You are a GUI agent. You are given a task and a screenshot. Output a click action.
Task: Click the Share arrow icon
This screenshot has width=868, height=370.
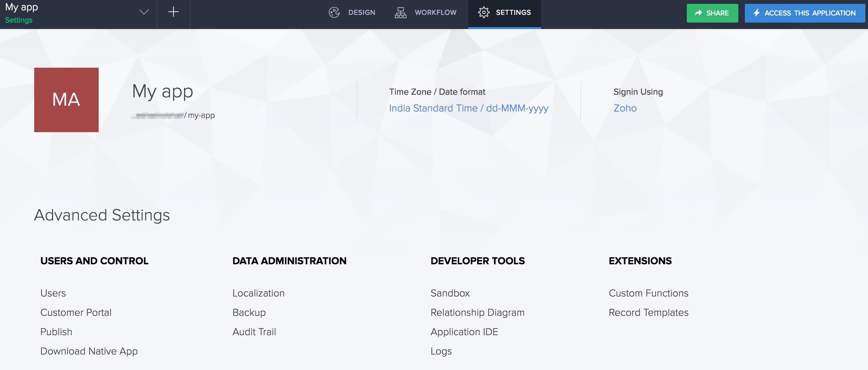coord(698,13)
